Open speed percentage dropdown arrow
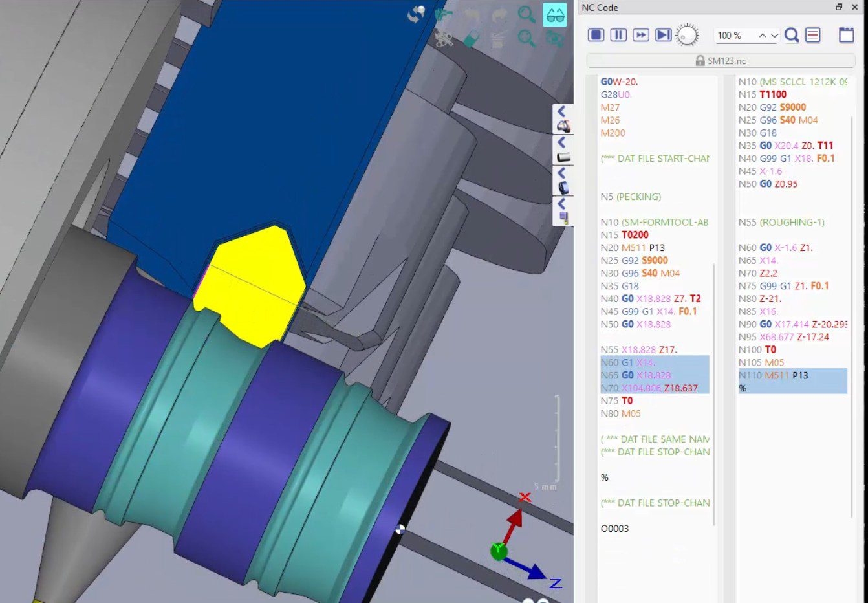The image size is (868, 603). [x=774, y=36]
